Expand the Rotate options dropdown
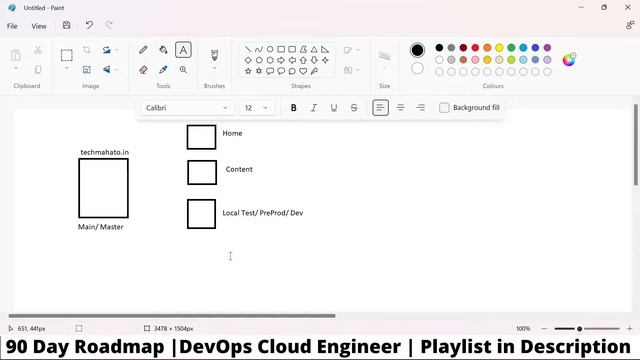This screenshot has width=640, height=360. 116,50
